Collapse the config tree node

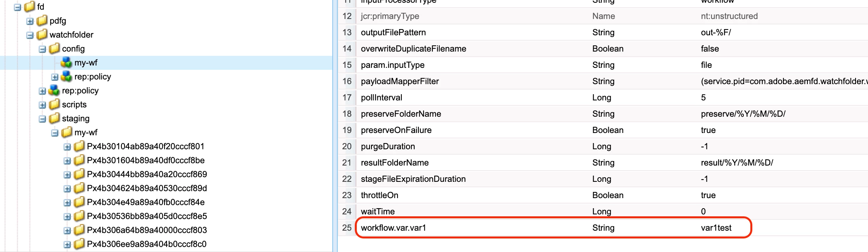tap(42, 49)
